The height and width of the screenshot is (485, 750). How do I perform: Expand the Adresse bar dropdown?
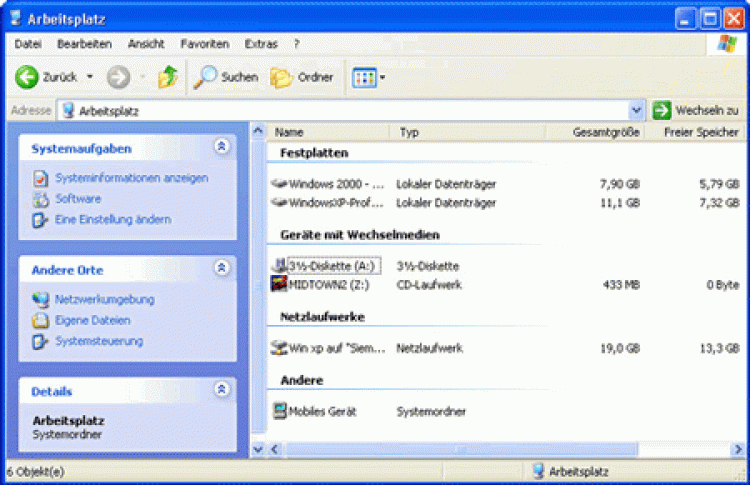pos(637,110)
